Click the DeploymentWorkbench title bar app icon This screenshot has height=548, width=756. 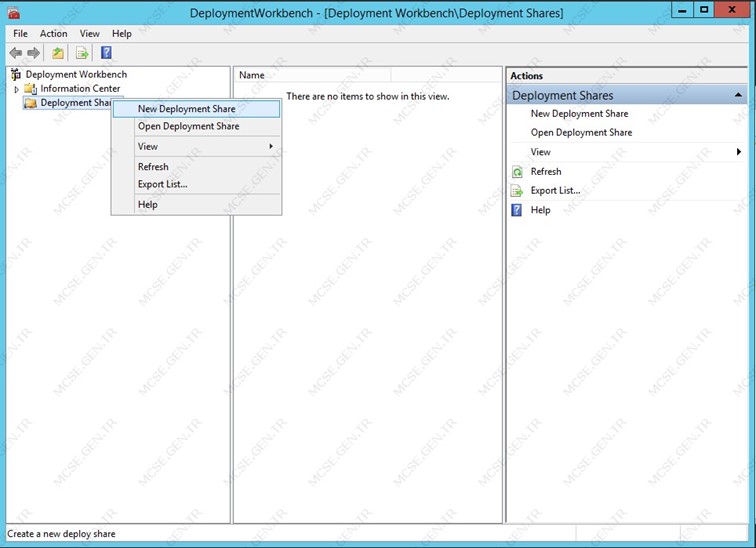tap(14, 13)
